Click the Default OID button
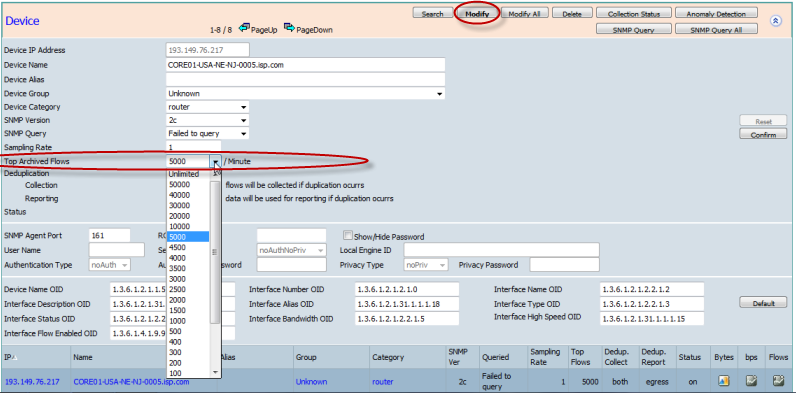This screenshot has height=393, width=796. (763, 303)
